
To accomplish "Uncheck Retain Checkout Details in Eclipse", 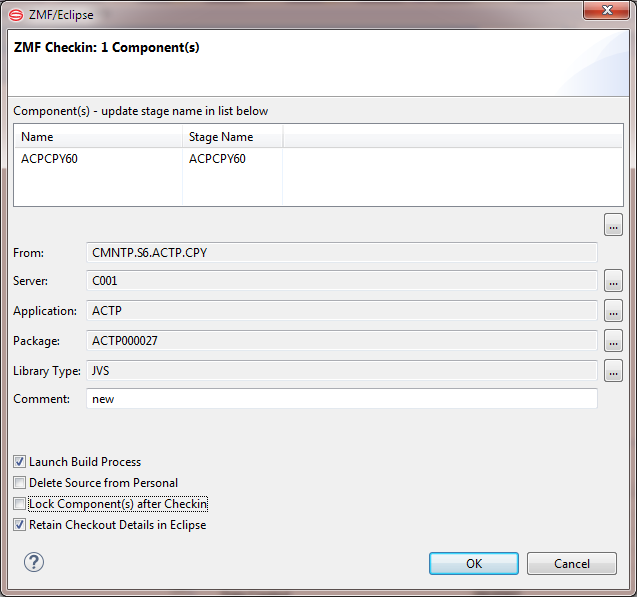I will point(20,524).
